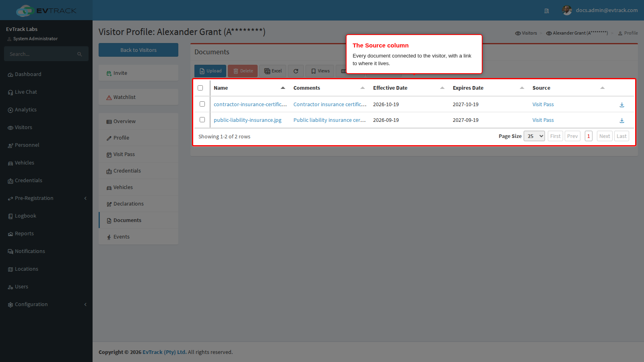Screen dimensions: 644x362
Task: Download the public-liability-insurance.jpg file
Action: coord(622,120)
